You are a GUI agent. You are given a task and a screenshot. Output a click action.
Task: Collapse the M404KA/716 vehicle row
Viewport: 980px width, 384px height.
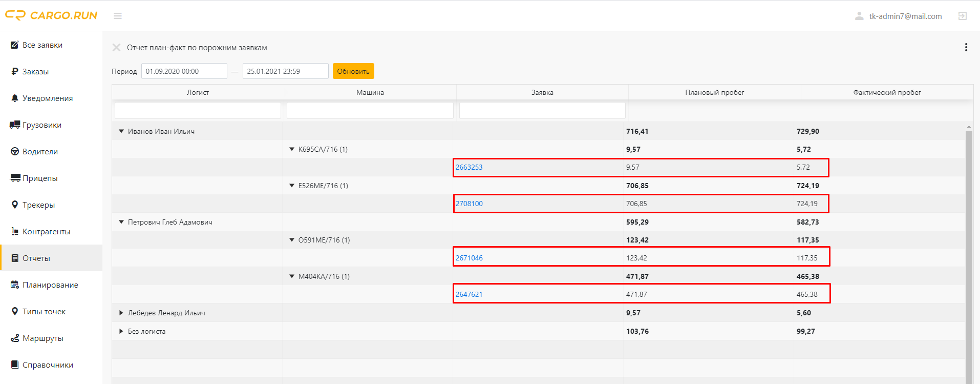[292, 276]
